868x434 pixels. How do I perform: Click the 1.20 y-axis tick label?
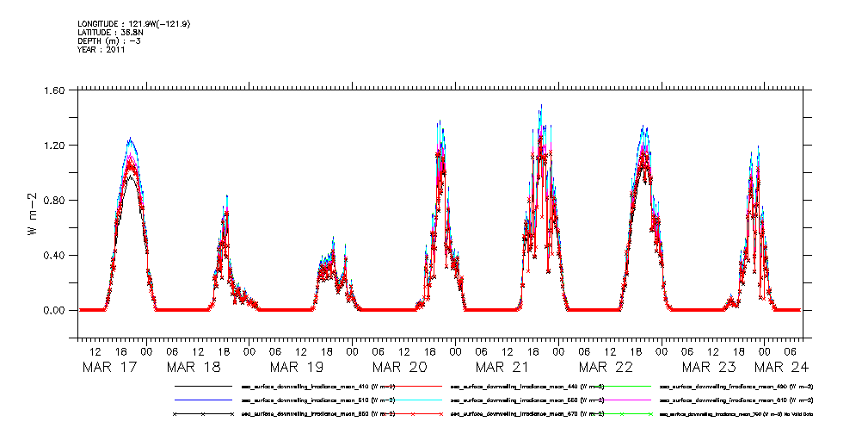(x=55, y=146)
